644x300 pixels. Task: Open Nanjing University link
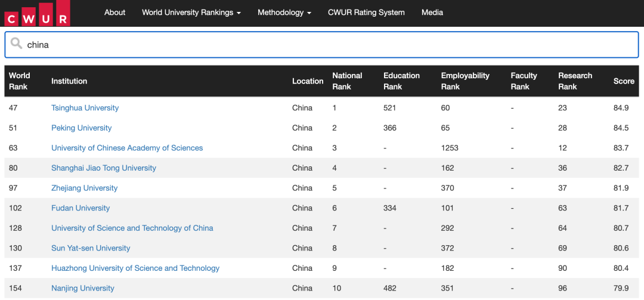click(x=82, y=288)
